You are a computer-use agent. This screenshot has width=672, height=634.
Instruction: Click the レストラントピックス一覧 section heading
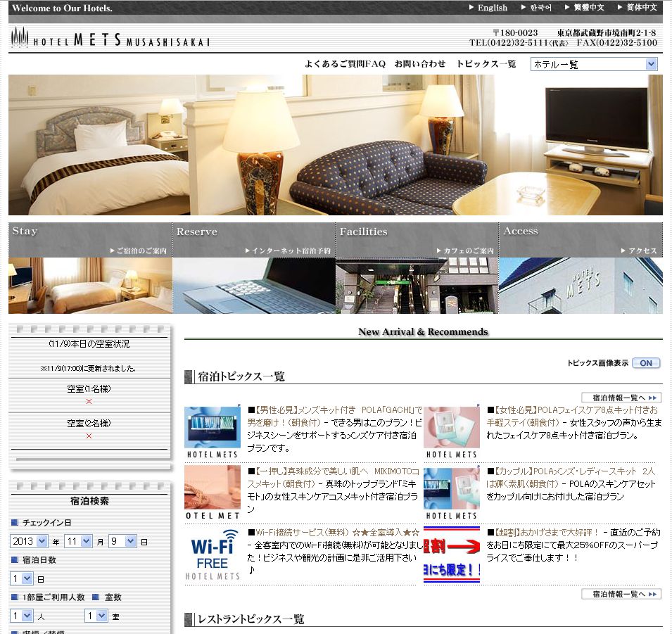251,619
